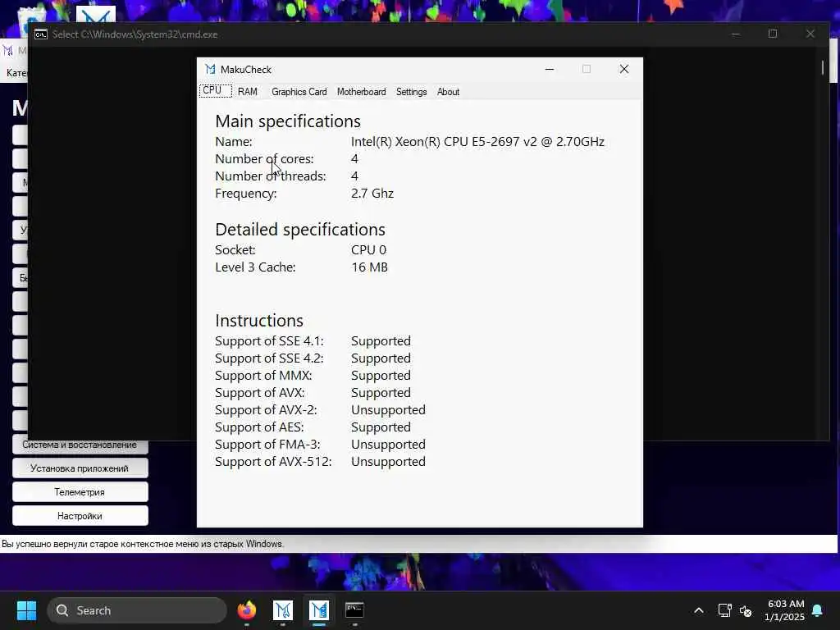The image size is (840, 630).
Task: Open the About tab
Action: [x=448, y=92]
